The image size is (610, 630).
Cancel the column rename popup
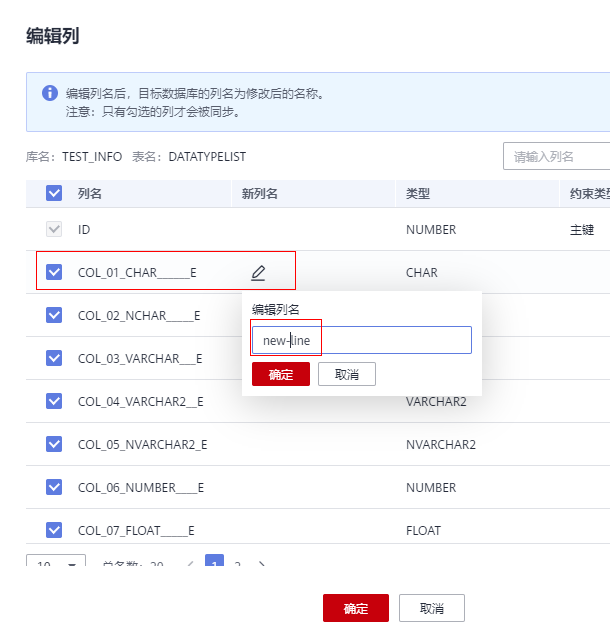tap(346, 374)
